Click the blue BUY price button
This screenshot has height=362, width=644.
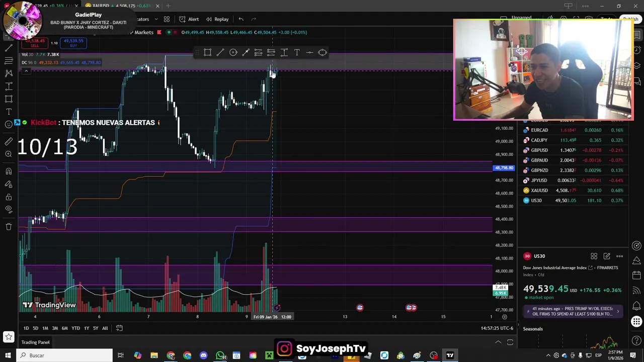(73, 43)
